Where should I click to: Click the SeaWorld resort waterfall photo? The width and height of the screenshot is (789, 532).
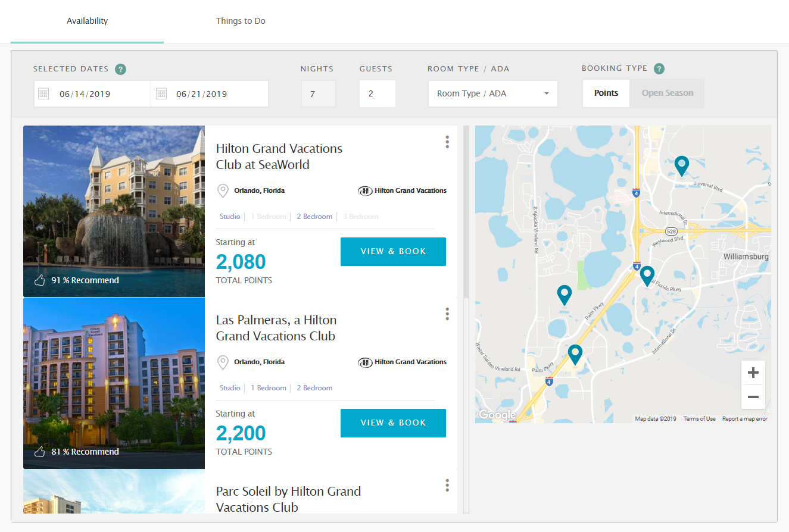click(x=114, y=211)
